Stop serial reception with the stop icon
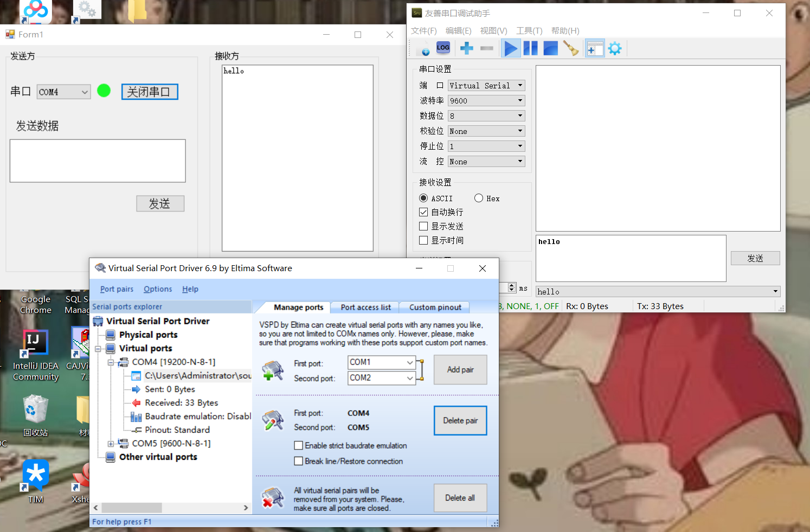 click(x=550, y=48)
